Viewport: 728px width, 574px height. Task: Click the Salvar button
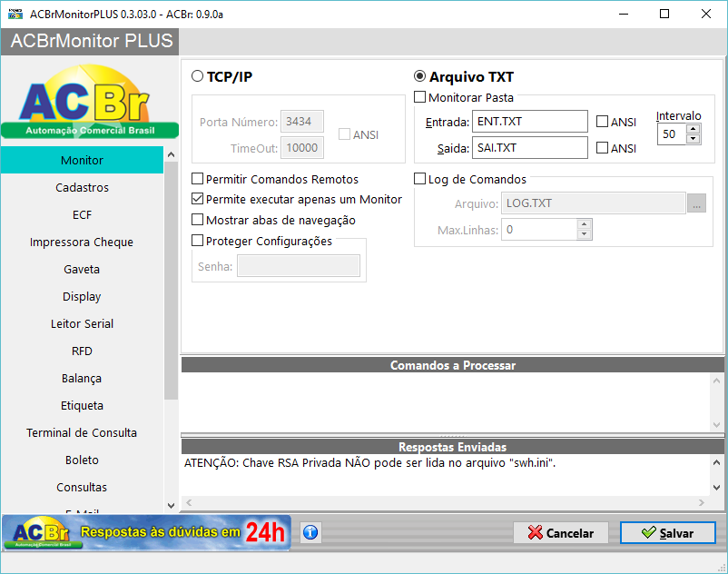[x=668, y=532]
